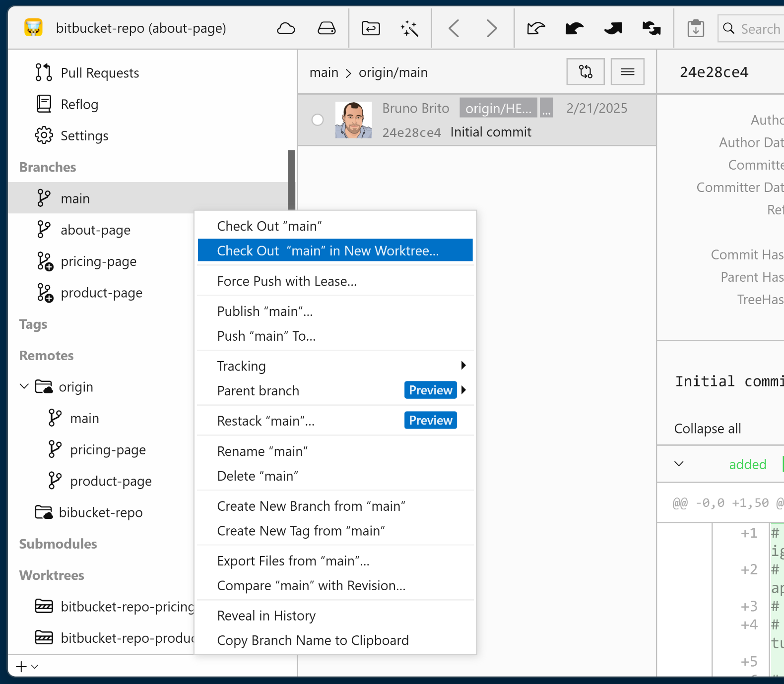Open repository in drive icon

pos(326,29)
